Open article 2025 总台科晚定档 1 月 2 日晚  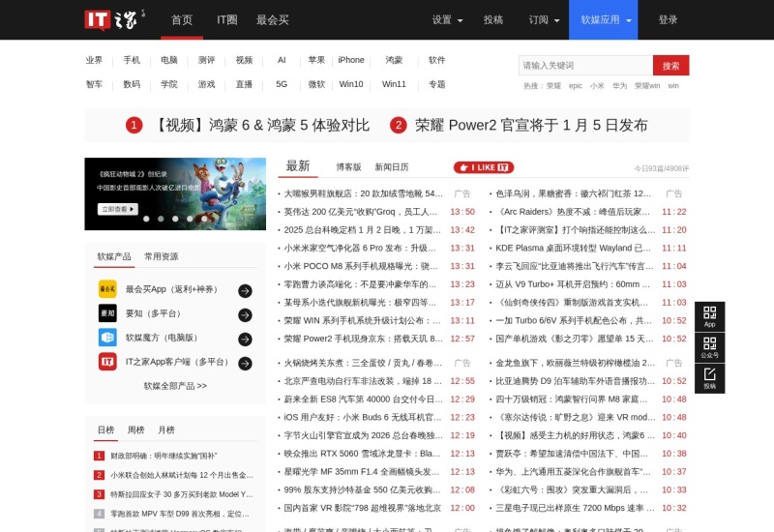(362, 230)
